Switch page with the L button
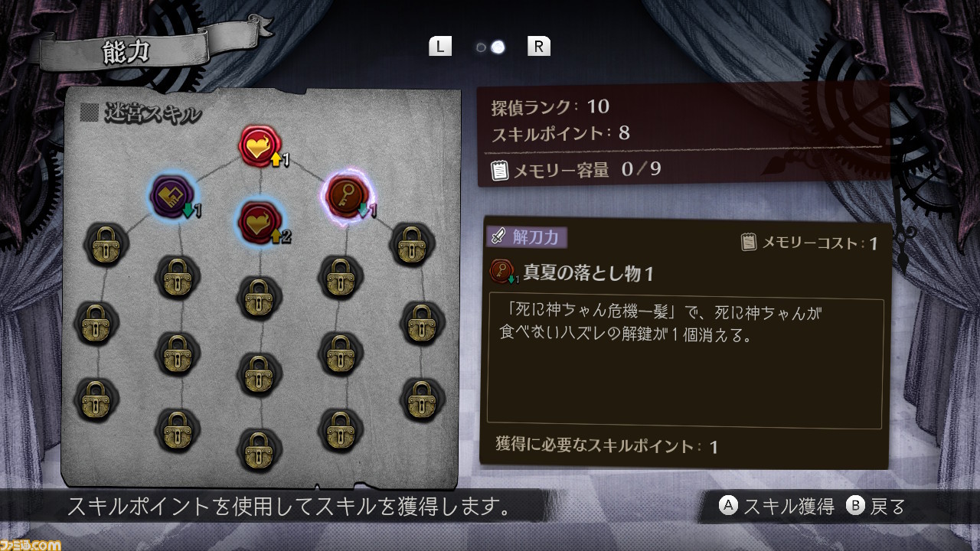Image resolution: width=980 pixels, height=551 pixels. point(440,47)
